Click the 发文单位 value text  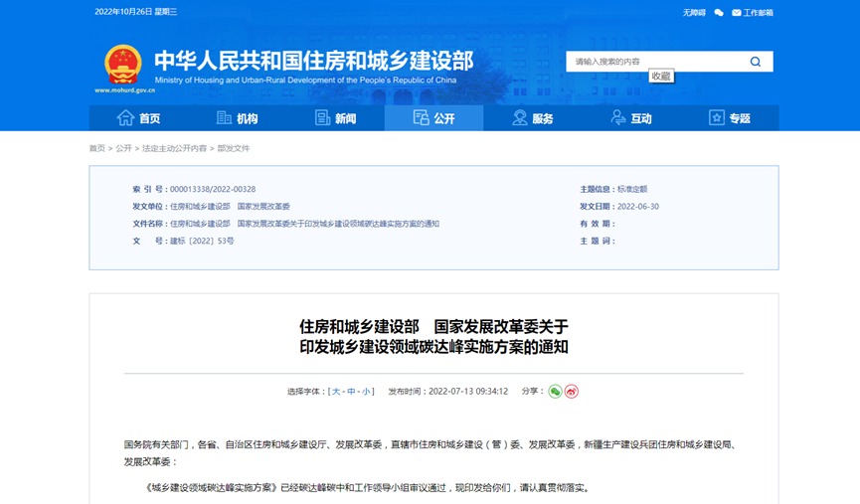pyautogui.click(x=230, y=207)
